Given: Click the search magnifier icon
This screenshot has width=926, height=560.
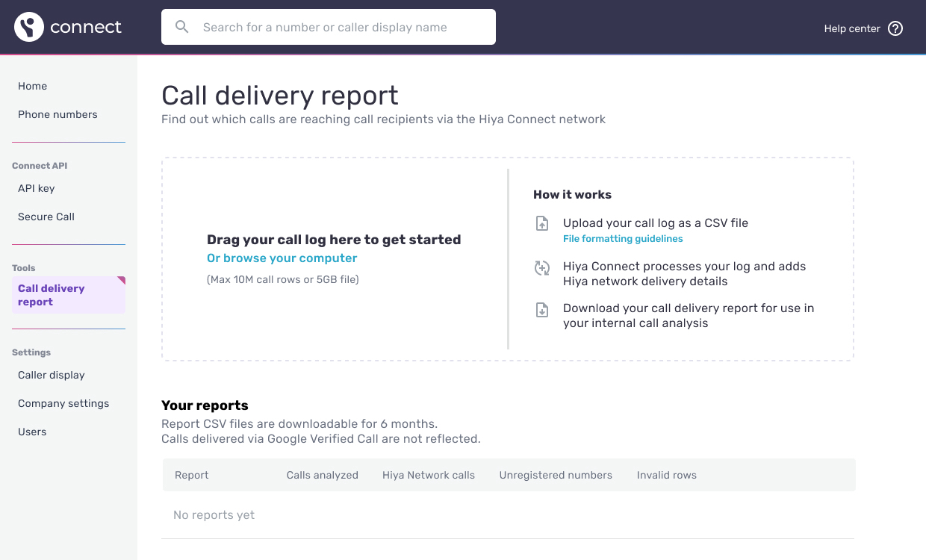Looking at the screenshot, I should tap(181, 26).
